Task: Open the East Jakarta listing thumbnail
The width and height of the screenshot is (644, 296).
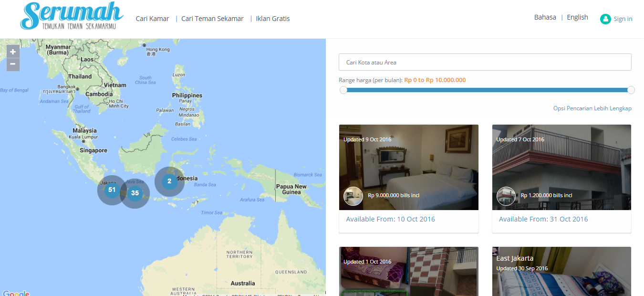Action: click(561, 271)
